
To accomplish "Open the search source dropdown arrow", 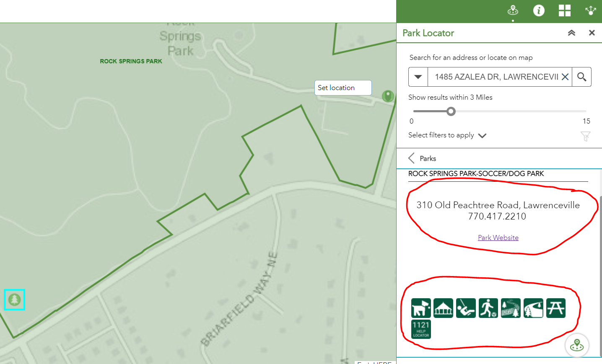I will [x=418, y=77].
